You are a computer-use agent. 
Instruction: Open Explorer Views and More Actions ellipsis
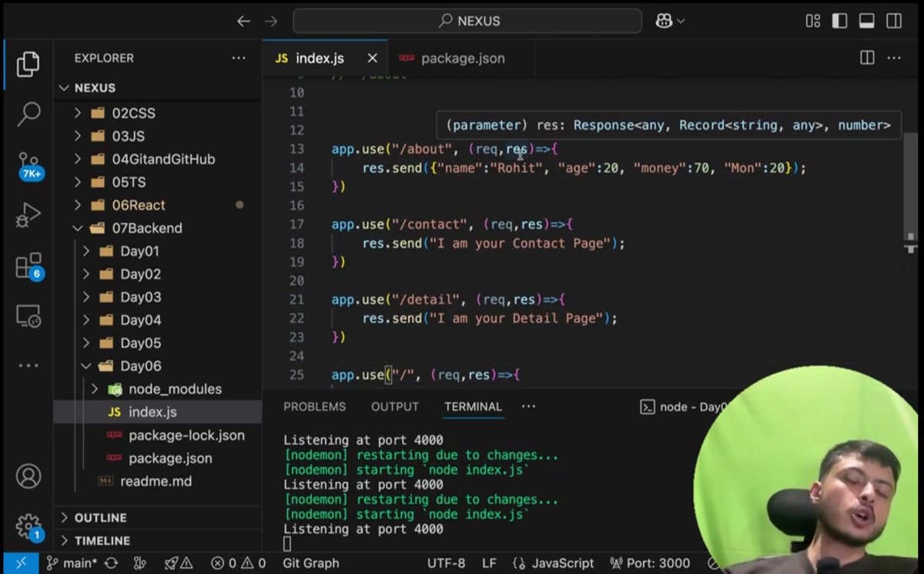pos(239,58)
